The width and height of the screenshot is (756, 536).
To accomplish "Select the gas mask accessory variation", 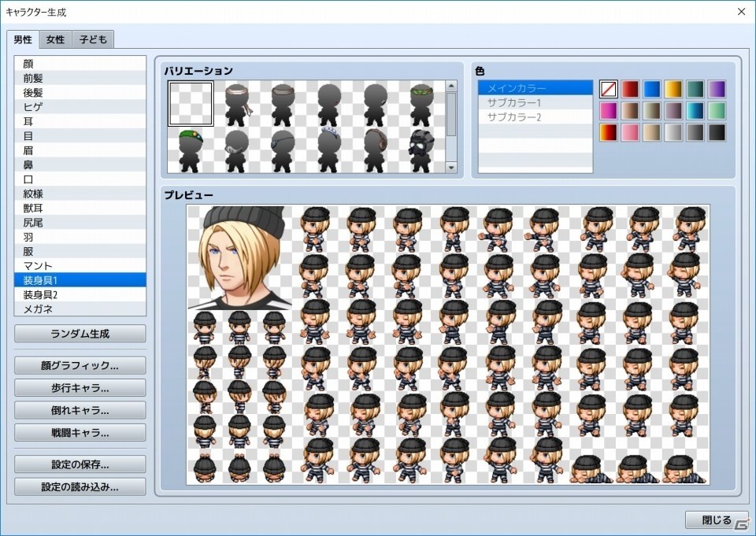I will [421, 150].
